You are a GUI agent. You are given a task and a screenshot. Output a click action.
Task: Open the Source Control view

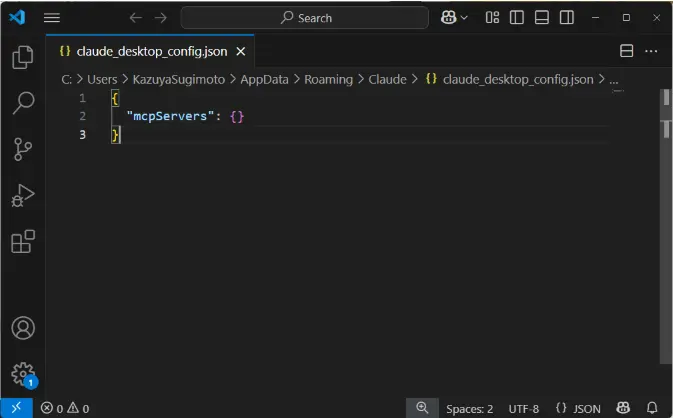(x=22, y=149)
